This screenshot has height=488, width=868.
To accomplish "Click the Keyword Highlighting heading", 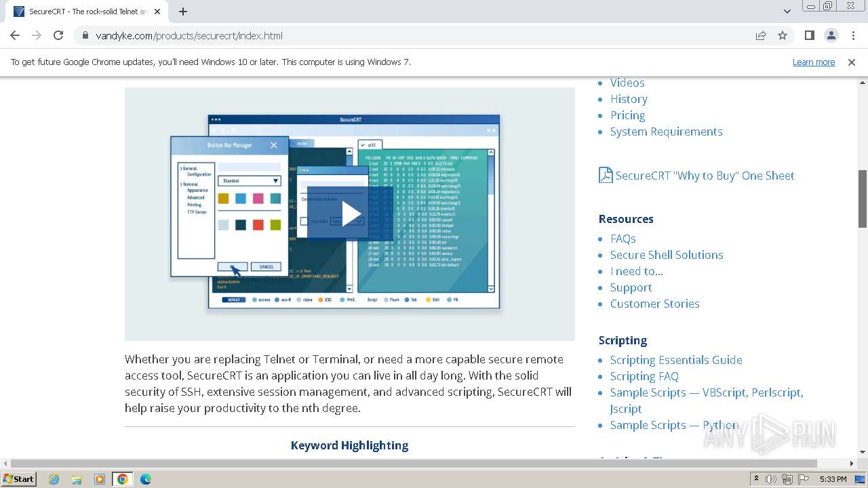I will [x=349, y=445].
